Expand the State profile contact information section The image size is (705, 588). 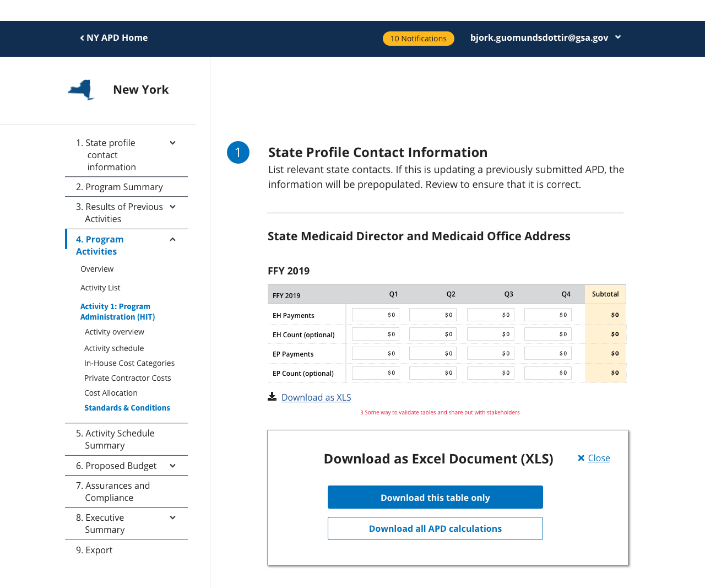coord(172,142)
